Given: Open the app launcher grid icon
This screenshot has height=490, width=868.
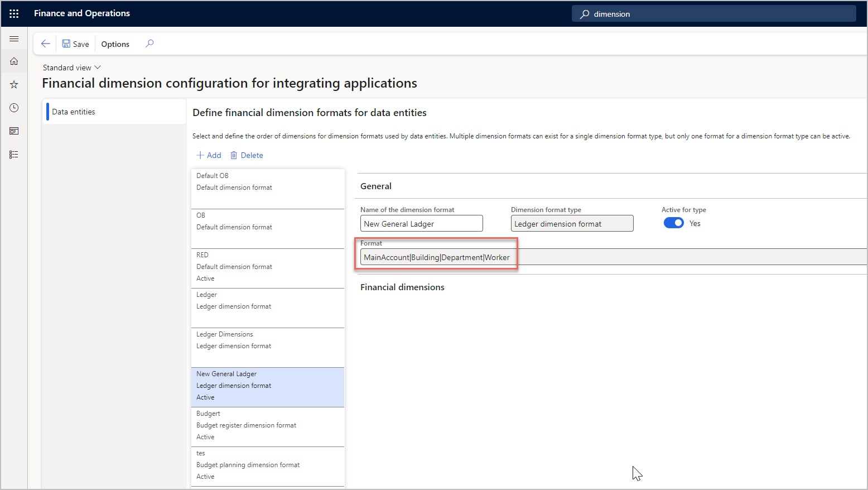Looking at the screenshot, I should click(14, 13).
